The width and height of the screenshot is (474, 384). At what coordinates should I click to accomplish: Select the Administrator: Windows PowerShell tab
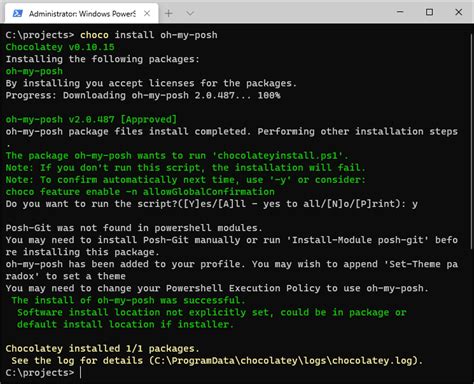82,13
